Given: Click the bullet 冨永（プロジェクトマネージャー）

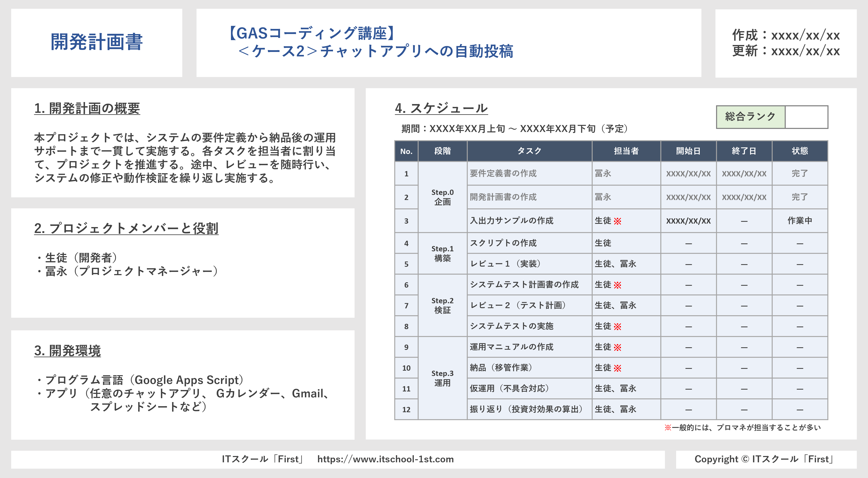Looking at the screenshot, I should 128,271.
